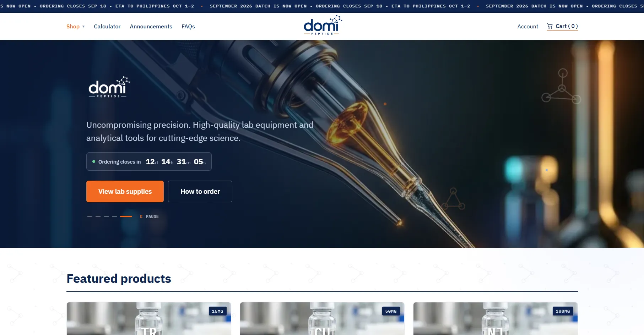
Task: Open the Shop dropdown menu
Action: [x=75, y=27]
